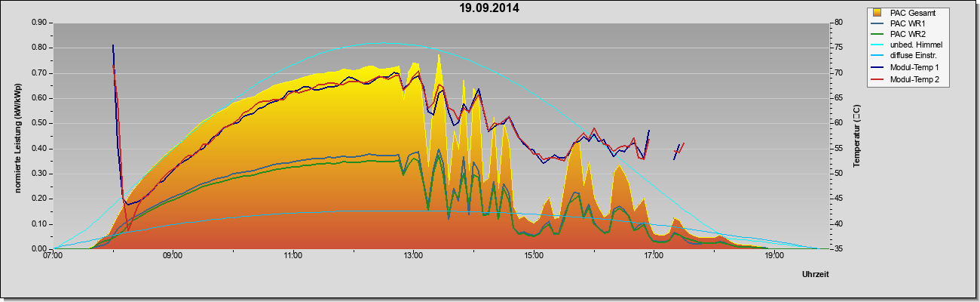
Task: Click the chart title 19.09.2014
Action: tap(489, 8)
